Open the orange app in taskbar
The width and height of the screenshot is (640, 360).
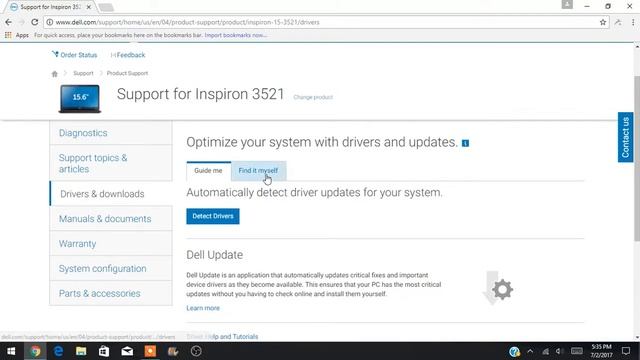(x=150, y=351)
